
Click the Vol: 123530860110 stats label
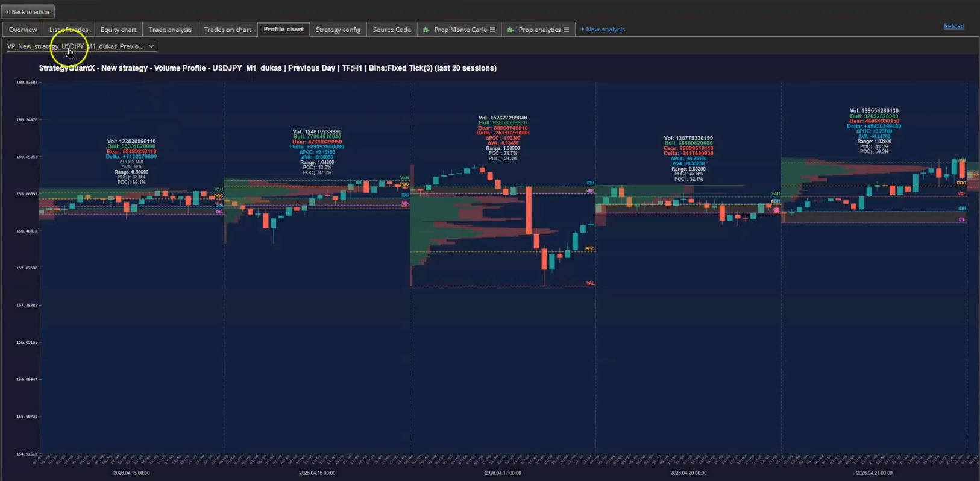131,142
